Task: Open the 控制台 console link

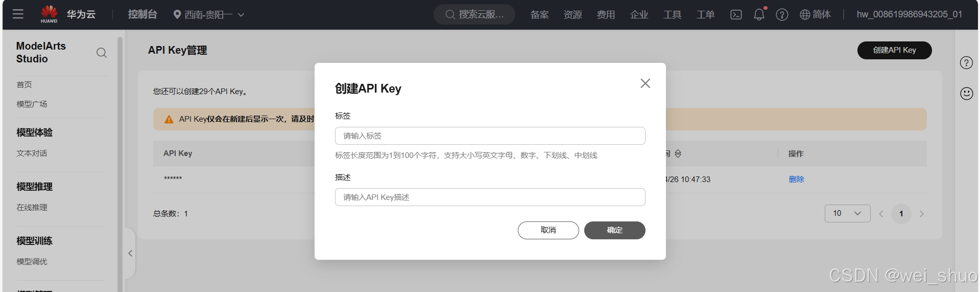Action: tap(142, 14)
